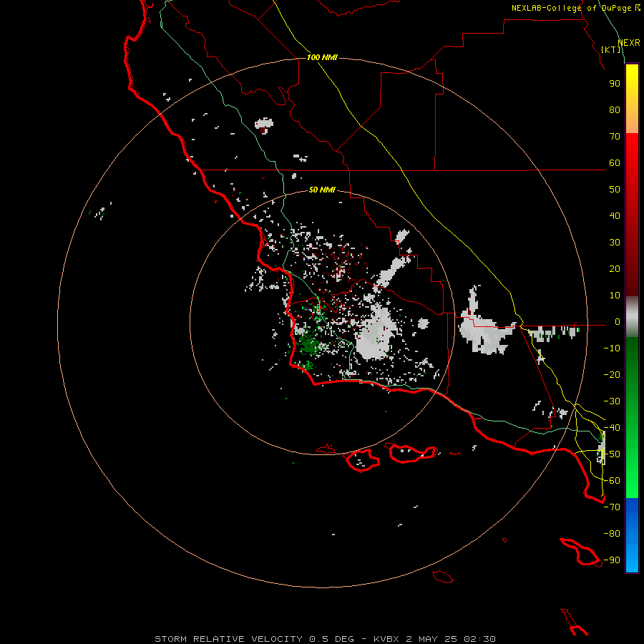
Task: Click the 0 value on velocity scale
Action: (x=618, y=321)
